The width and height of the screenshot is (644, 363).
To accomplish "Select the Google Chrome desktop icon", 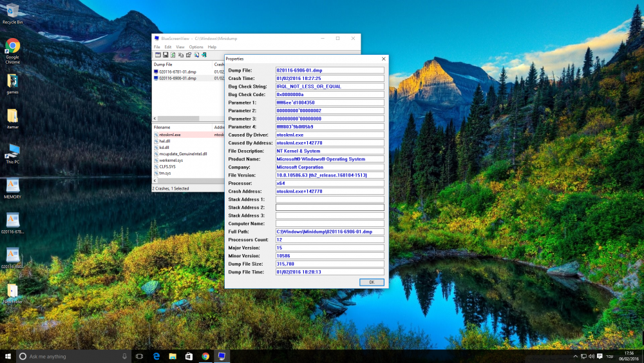I will [x=12, y=51].
